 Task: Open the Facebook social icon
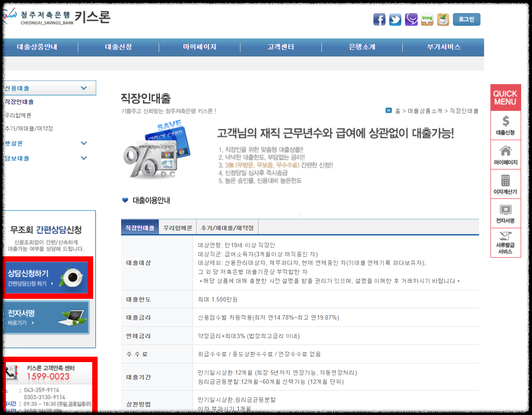pyautogui.click(x=379, y=19)
